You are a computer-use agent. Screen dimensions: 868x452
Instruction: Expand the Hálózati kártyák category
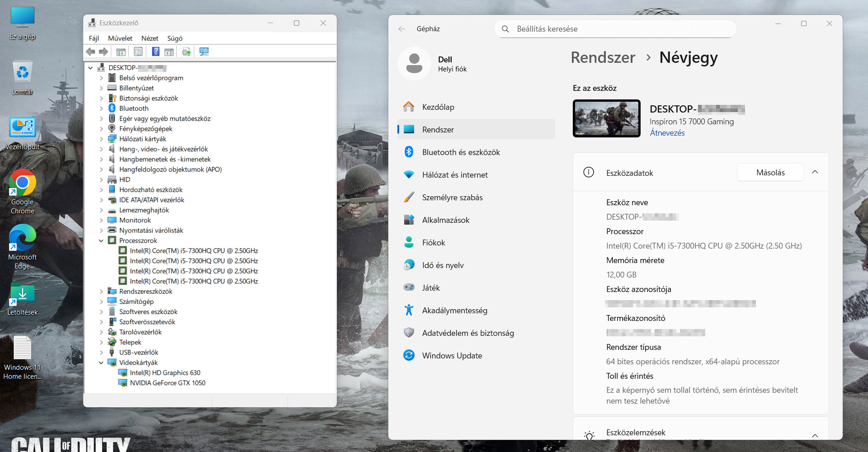101,139
